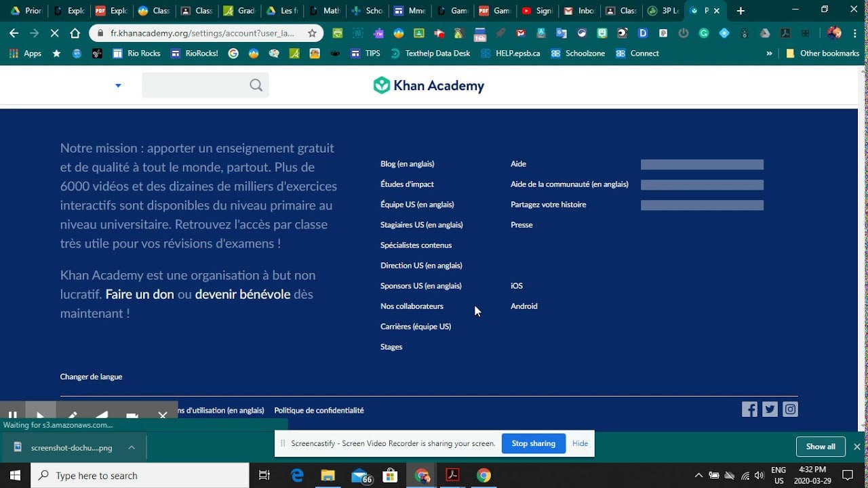This screenshot has width=868, height=488.
Task: Open the Windows notification center
Action: (x=848, y=475)
